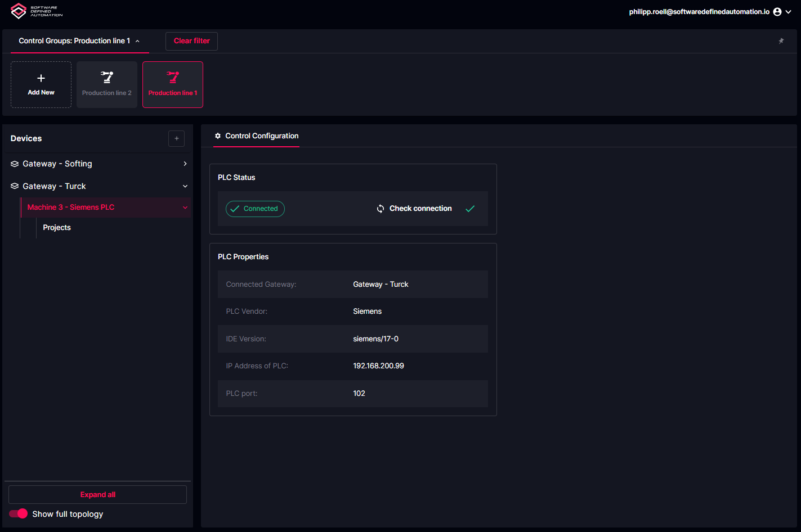Expand the Gateway - Softing chevron

click(185, 164)
